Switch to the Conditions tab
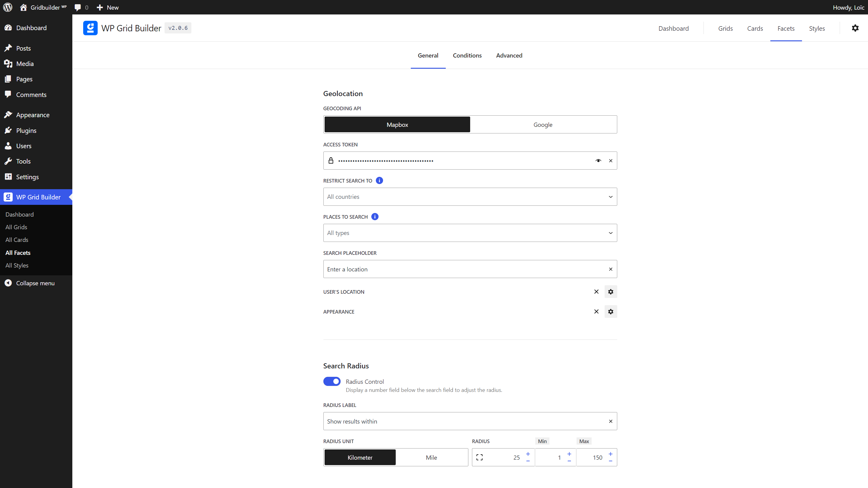The image size is (868, 488). (x=467, y=55)
